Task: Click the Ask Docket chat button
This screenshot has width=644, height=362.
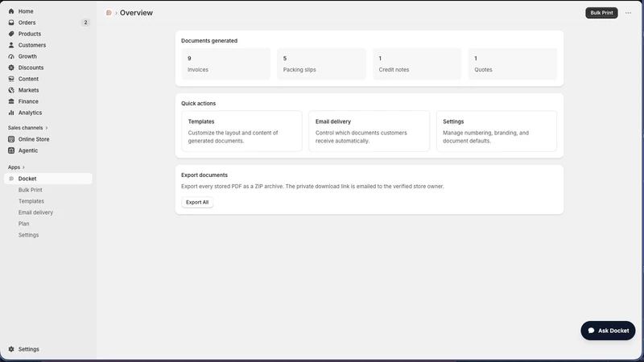Action: (608, 331)
